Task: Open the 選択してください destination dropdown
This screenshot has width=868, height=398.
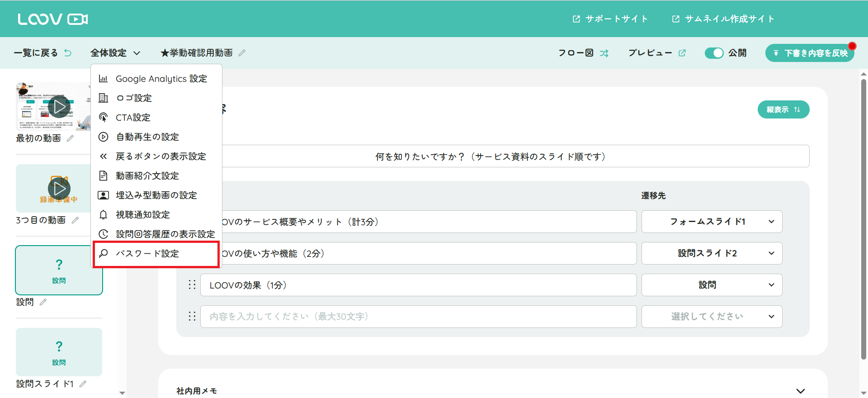Action: [x=712, y=317]
